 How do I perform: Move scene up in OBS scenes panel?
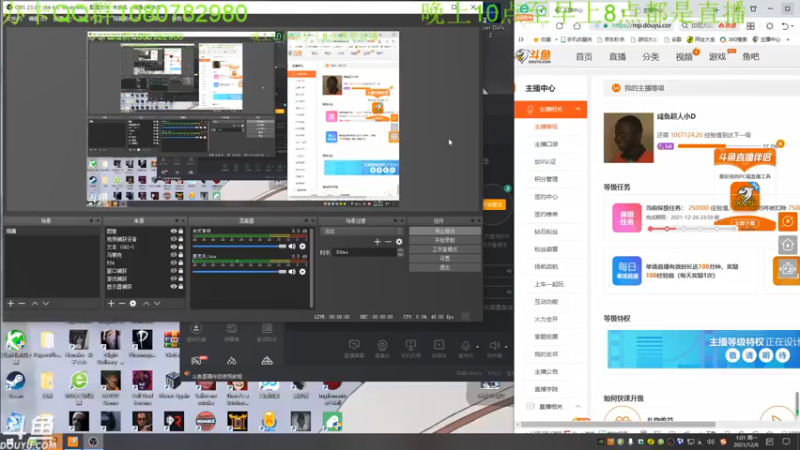tap(35, 304)
